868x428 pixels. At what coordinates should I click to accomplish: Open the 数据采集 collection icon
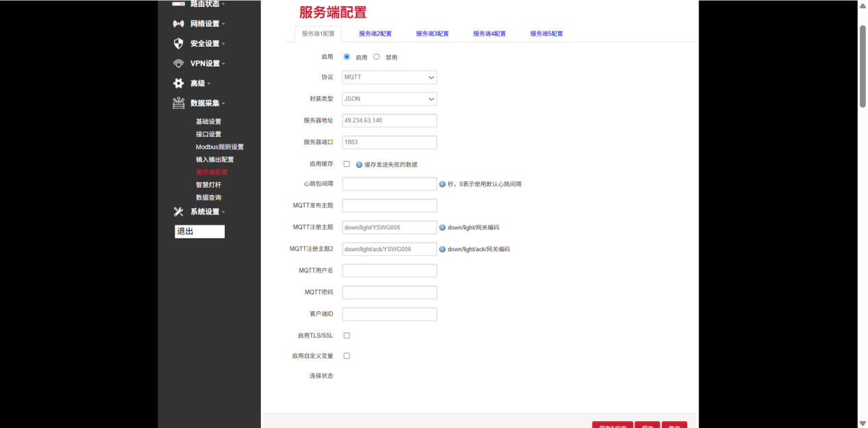pyautogui.click(x=179, y=103)
